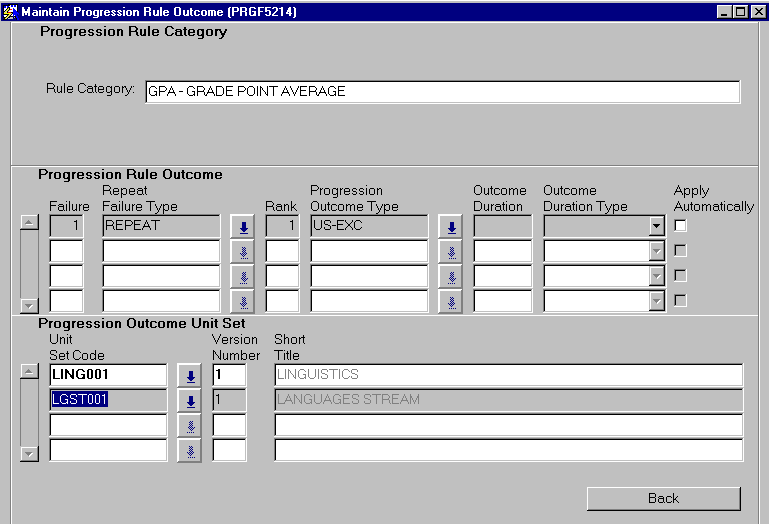Click the Rule Category field

(442, 92)
